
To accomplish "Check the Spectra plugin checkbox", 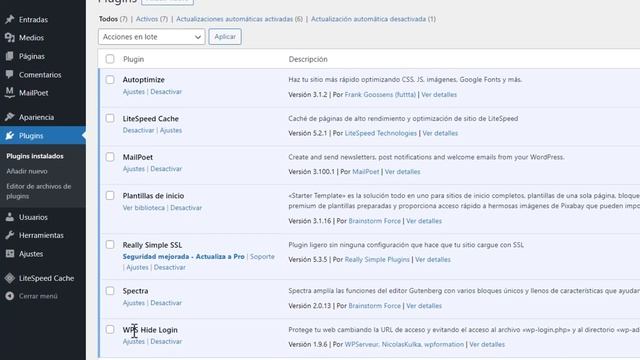I will tap(110, 291).
